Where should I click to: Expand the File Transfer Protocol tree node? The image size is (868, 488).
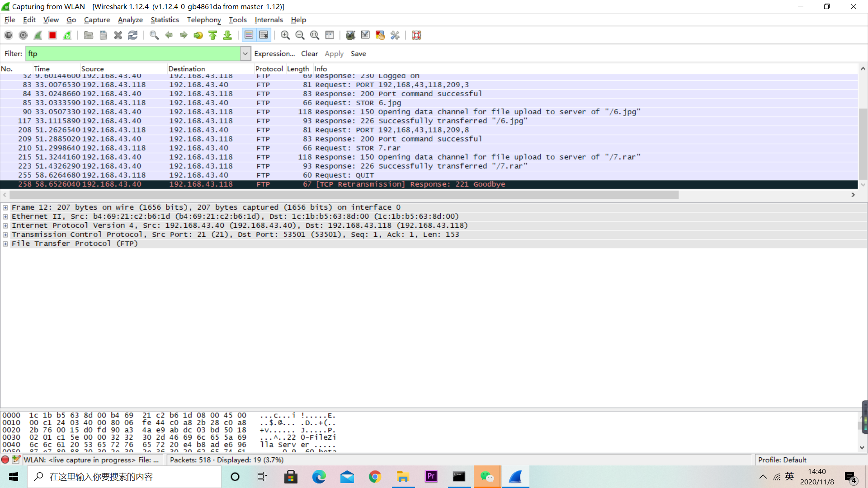pyautogui.click(x=5, y=244)
